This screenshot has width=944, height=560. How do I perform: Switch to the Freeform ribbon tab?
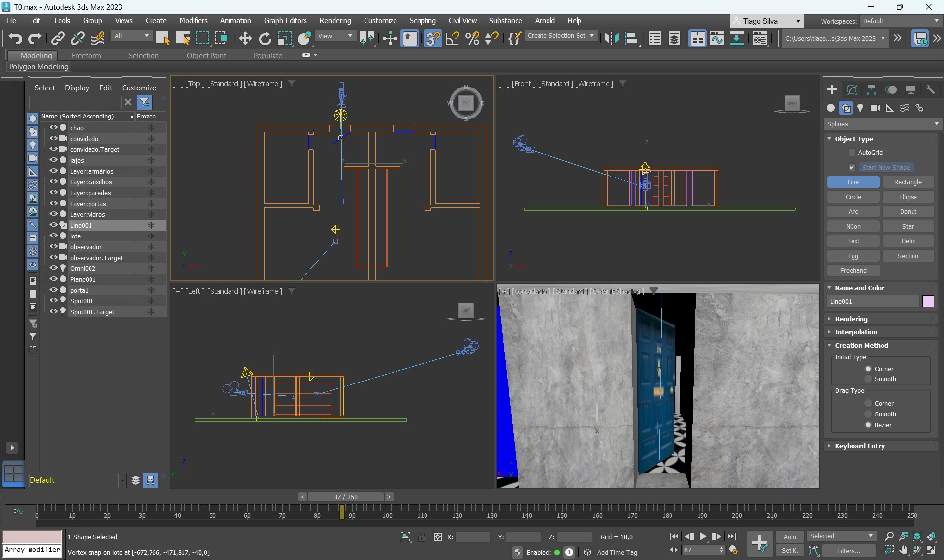click(86, 56)
